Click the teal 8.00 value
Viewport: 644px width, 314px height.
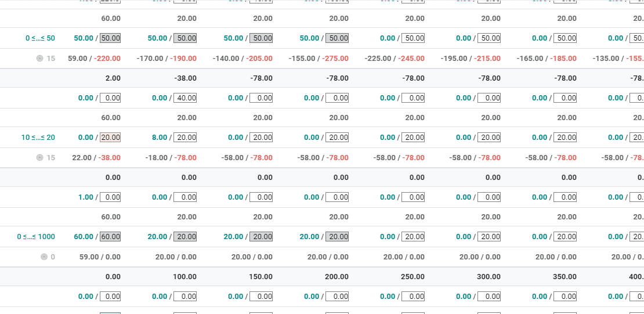(160, 138)
